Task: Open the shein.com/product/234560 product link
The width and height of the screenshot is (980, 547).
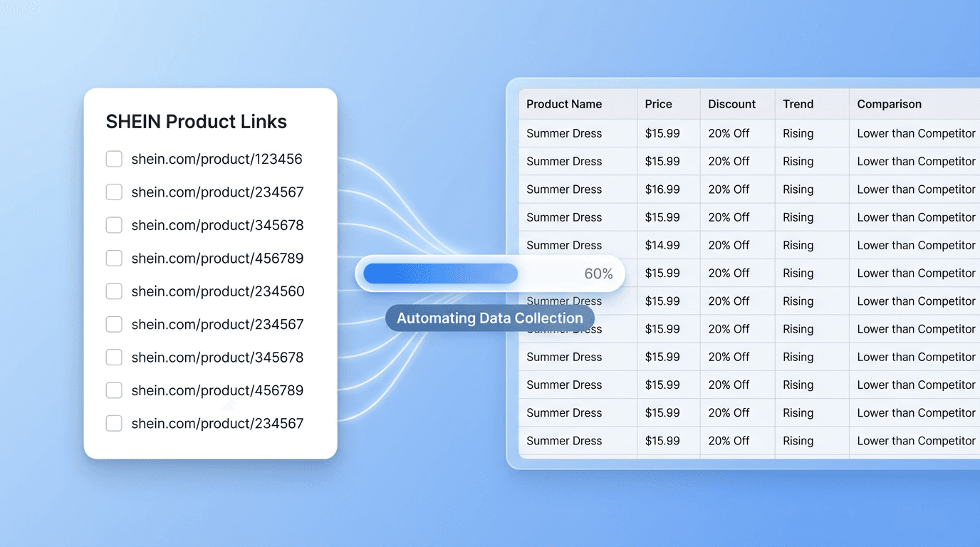Action: point(217,291)
